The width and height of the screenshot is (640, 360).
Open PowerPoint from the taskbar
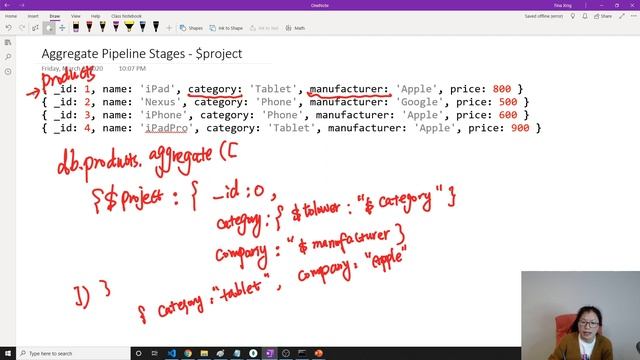point(318,353)
